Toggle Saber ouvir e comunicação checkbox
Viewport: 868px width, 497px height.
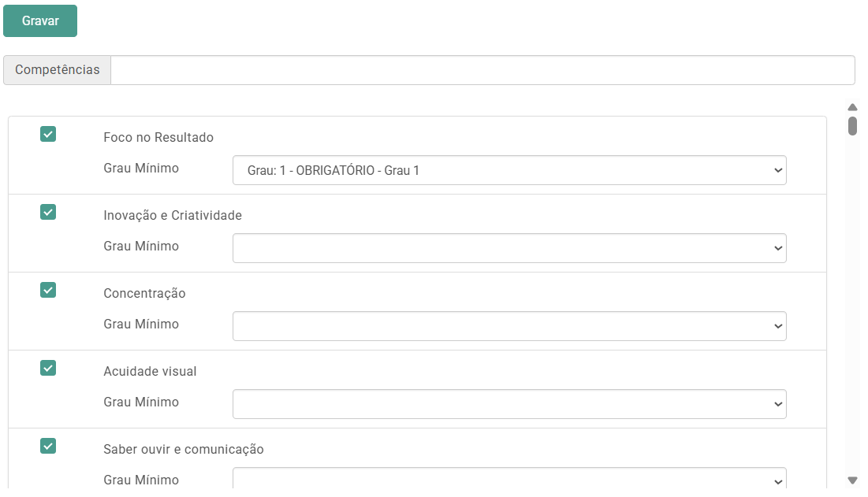(x=48, y=446)
